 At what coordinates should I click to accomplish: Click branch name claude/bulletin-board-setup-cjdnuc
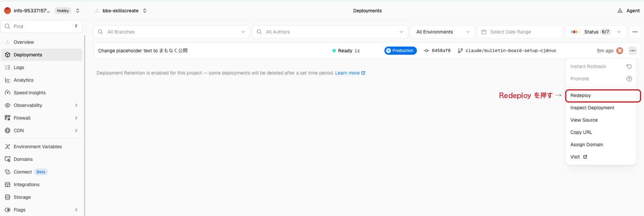point(511,51)
